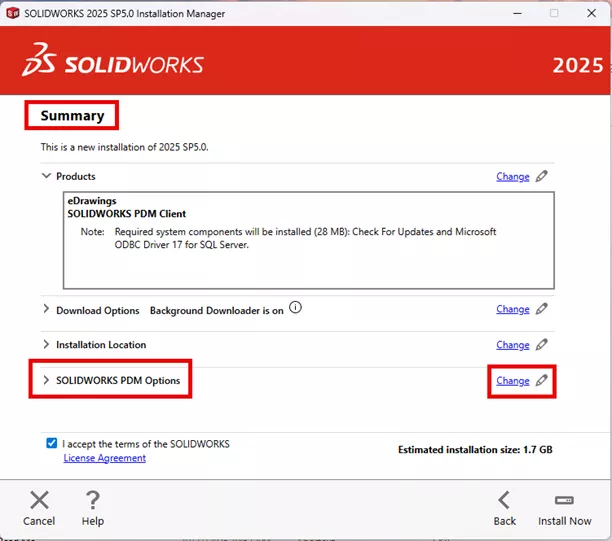
Task: Click the new installation of 2025 SP5.0 text
Action: click(125, 147)
